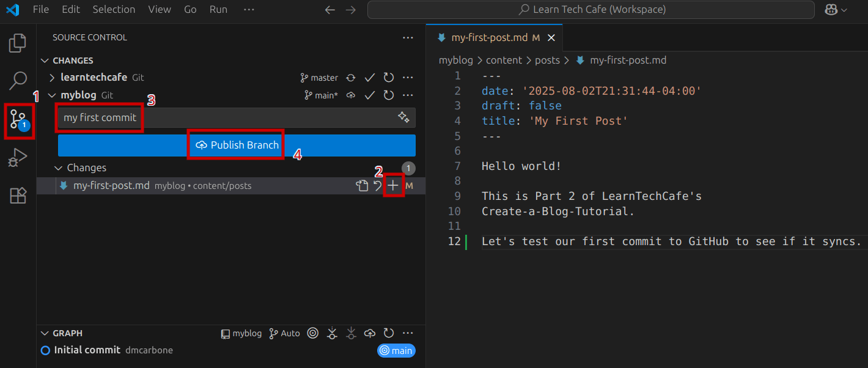Viewport: 868px width, 368px height.
Task: Open the Run and Debug view
Action: pos(18,158)
